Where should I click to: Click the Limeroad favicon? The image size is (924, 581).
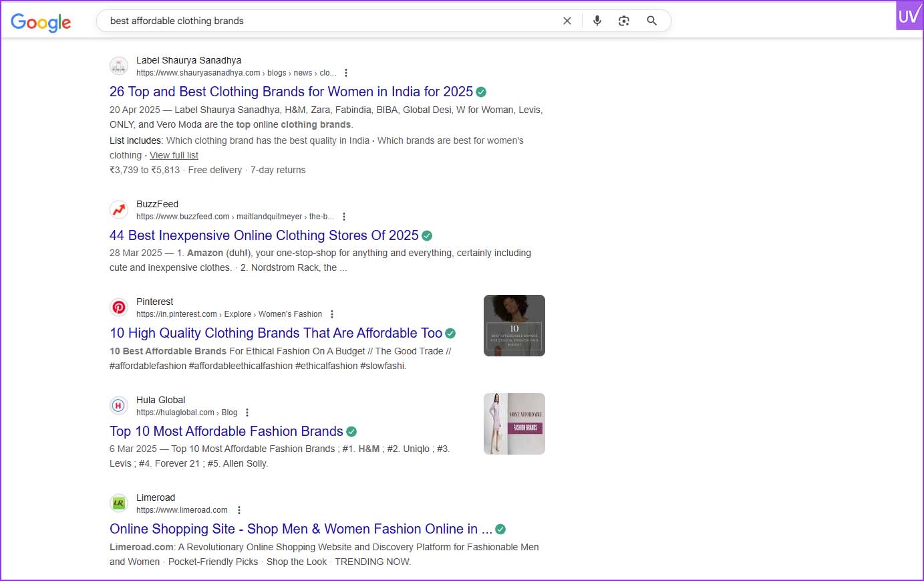click(119, 503)
